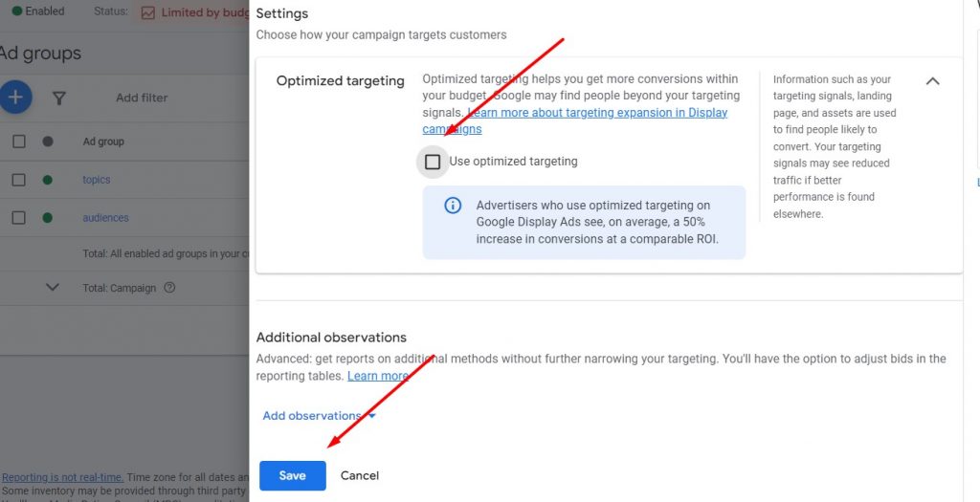Toggle the Use optimized targeting checkbox
The height and width of the screenshot is (502, 980).
point(433,162)
